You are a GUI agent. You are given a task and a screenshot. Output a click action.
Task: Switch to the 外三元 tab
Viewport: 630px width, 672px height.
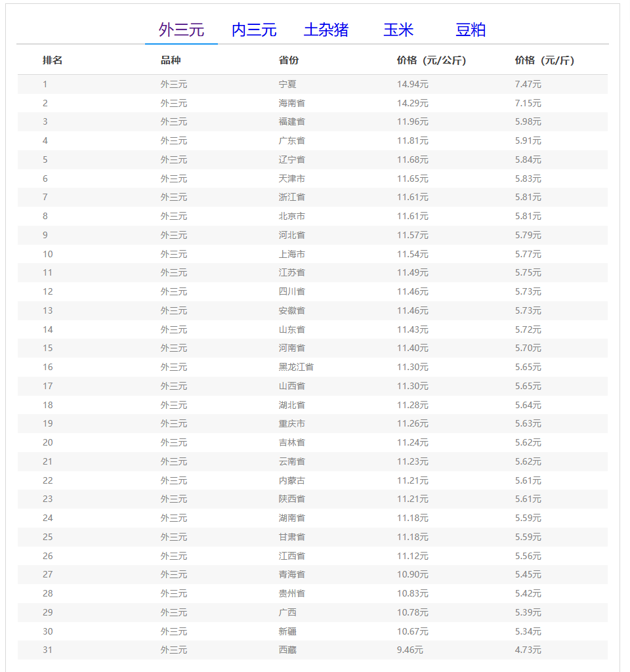181,30
